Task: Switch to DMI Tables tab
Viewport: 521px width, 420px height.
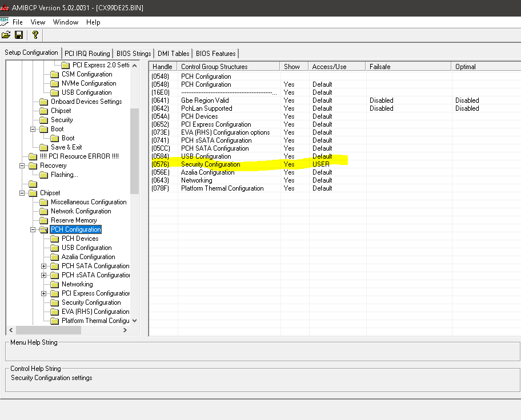Action: click(174, 54)
